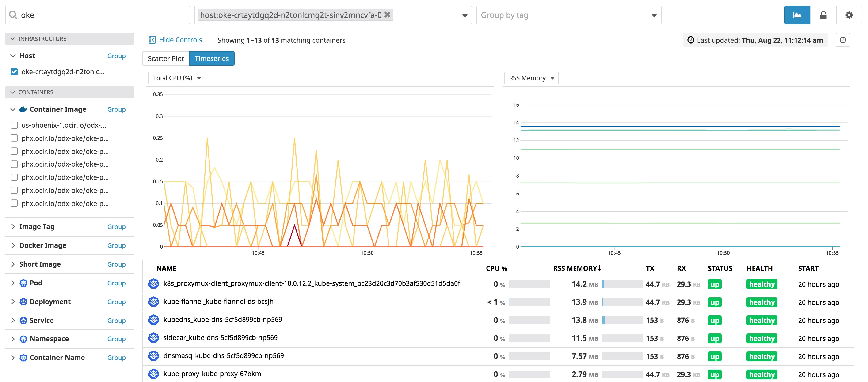Click Kubernetes icon of kube-flannel container row
The width and height of the screenshot is (868, 382).
pyautogui.click(x=154, y=302)
